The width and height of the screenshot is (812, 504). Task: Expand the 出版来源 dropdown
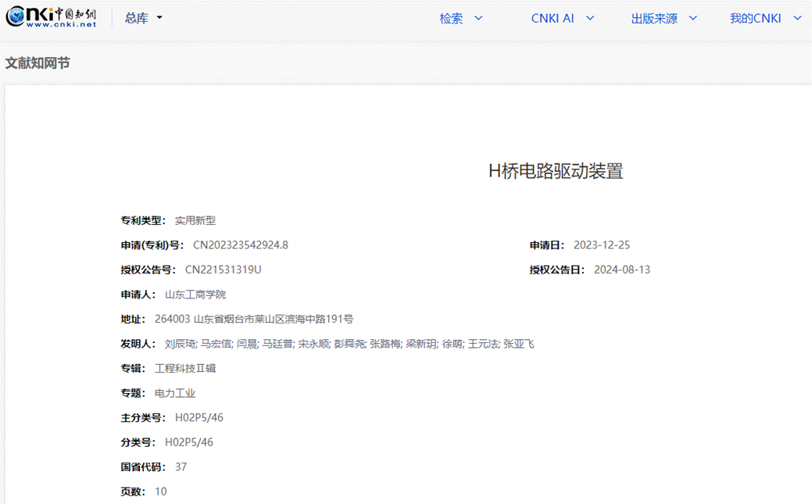(x=654, y=19)
